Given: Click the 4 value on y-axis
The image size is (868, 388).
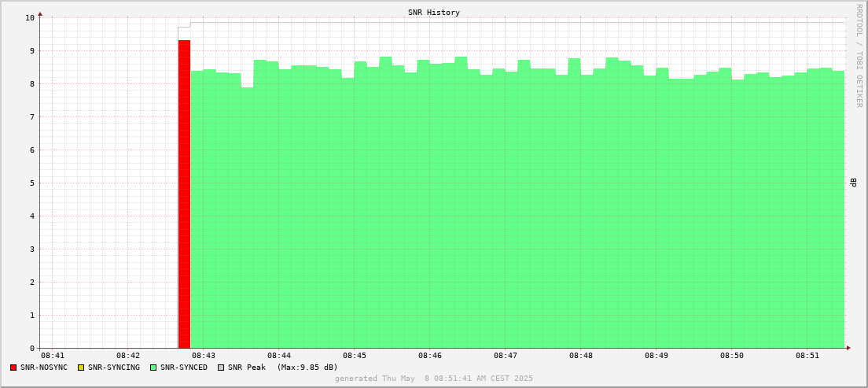Looking at the screenshot, I should click(x=32, y=216).
